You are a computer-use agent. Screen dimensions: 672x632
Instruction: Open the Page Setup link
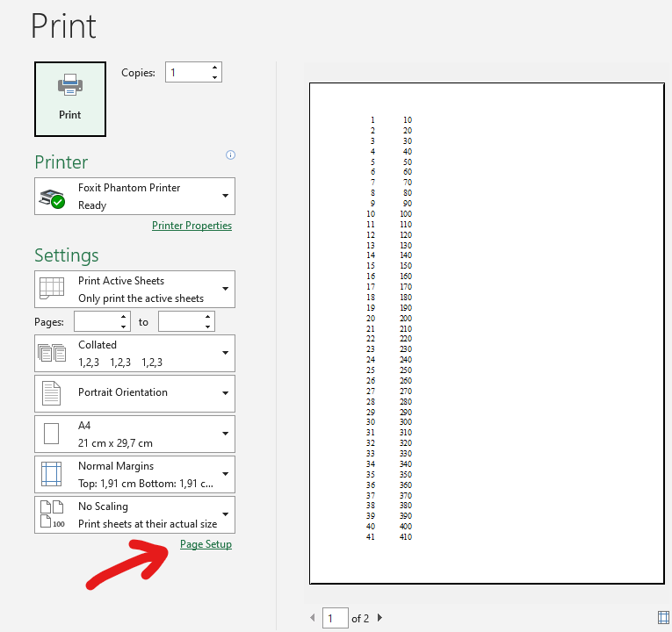[x=206, y=544]
